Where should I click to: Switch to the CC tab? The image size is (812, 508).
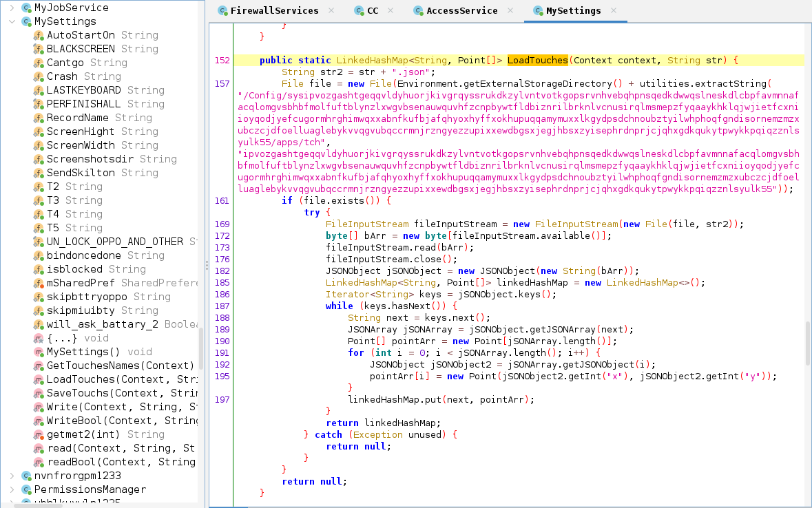(373, 11)
